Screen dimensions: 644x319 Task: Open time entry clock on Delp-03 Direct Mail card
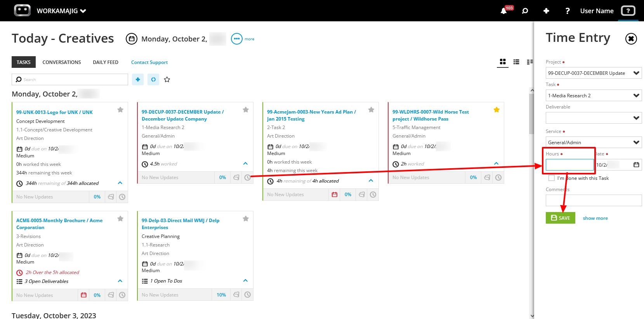[248, 295]
